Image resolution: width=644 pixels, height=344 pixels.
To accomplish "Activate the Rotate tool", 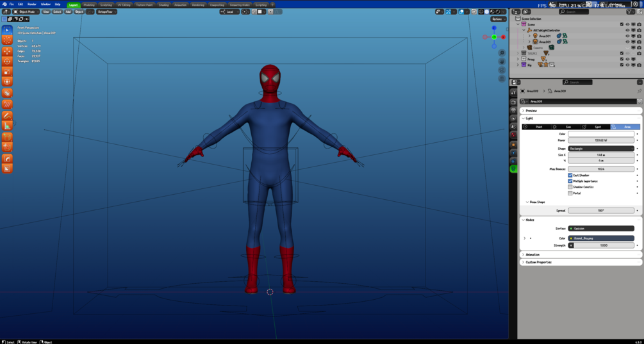I will click(7, 61).
